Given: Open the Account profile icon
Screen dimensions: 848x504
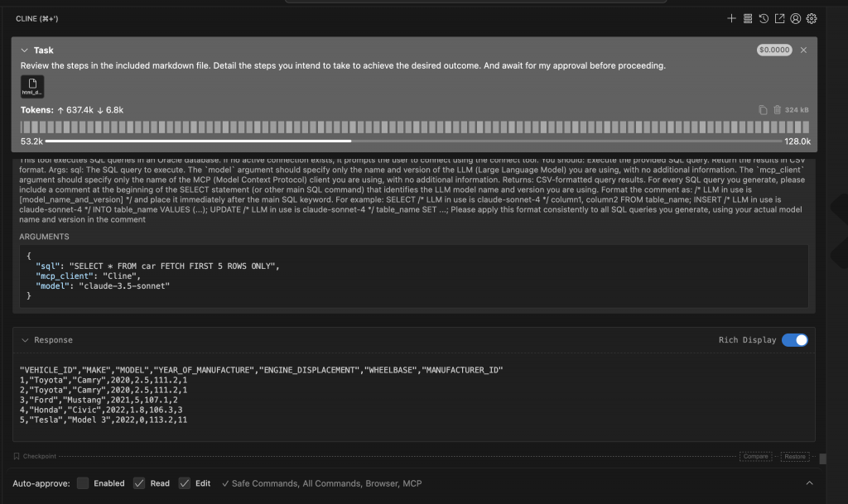Looking at the screenshot, I should (796, 18).
